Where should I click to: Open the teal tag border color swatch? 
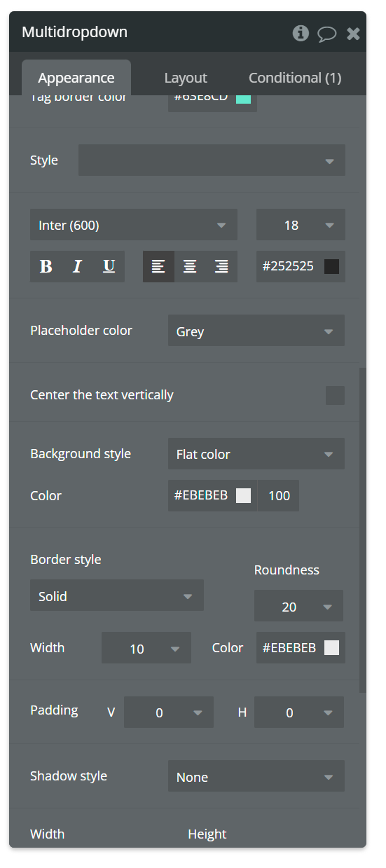243,98
